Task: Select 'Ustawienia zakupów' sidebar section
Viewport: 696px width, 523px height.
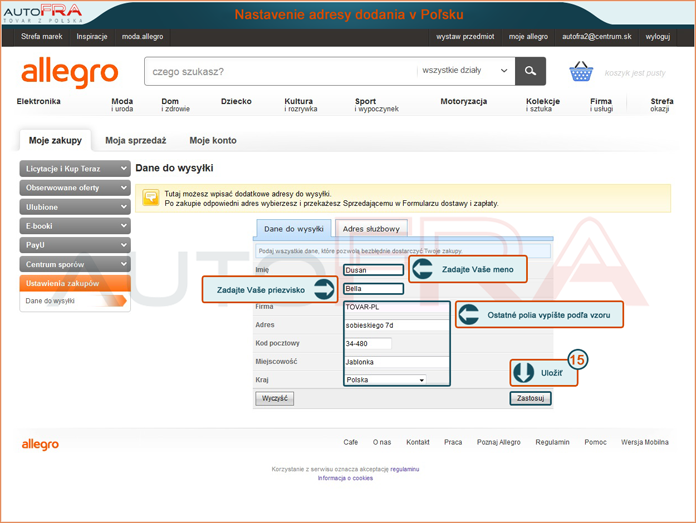Action: tap(75, 283)
